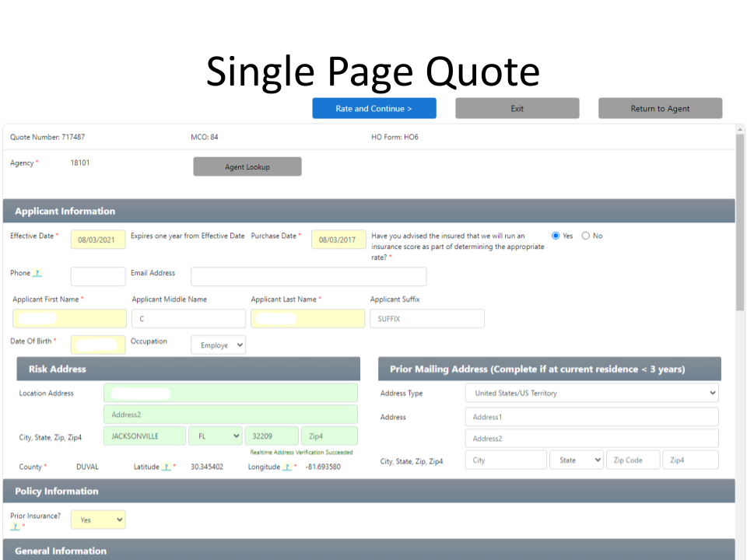747x560 pixels.
Task: Click the Purchase Date field
Action: (x=338, y=240)
